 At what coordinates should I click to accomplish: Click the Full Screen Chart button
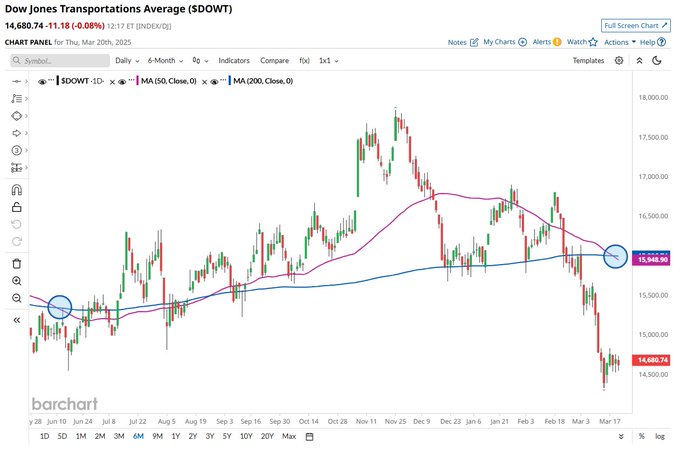636,25
